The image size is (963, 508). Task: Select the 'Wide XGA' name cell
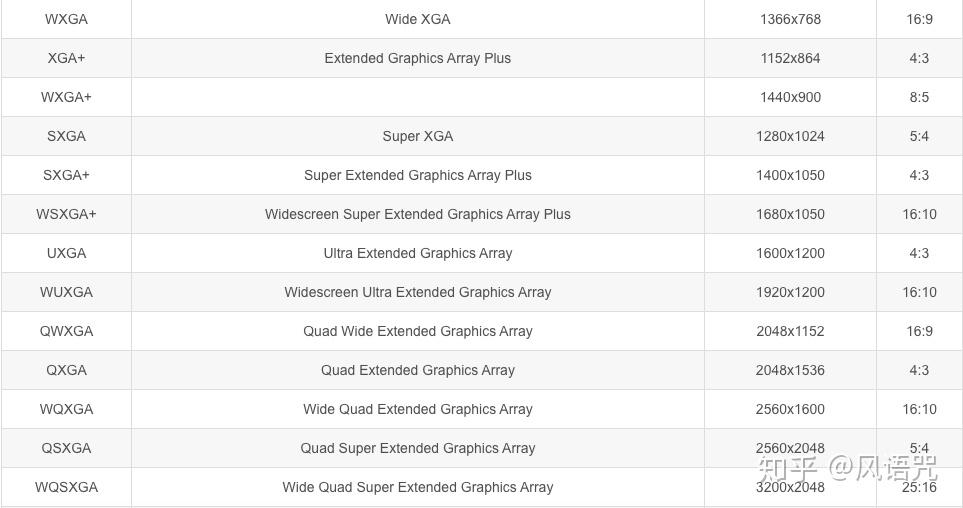pyautogui.click(x=417, y=19)
